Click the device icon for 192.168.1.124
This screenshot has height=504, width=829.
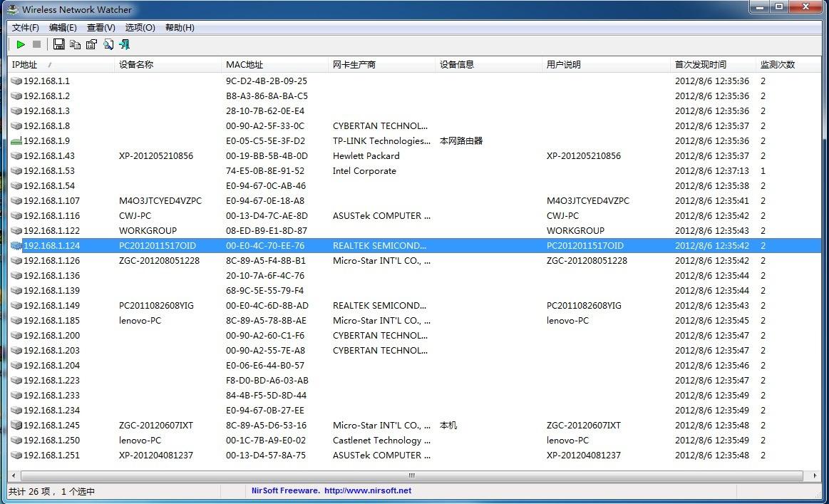[x=16, y=245]
